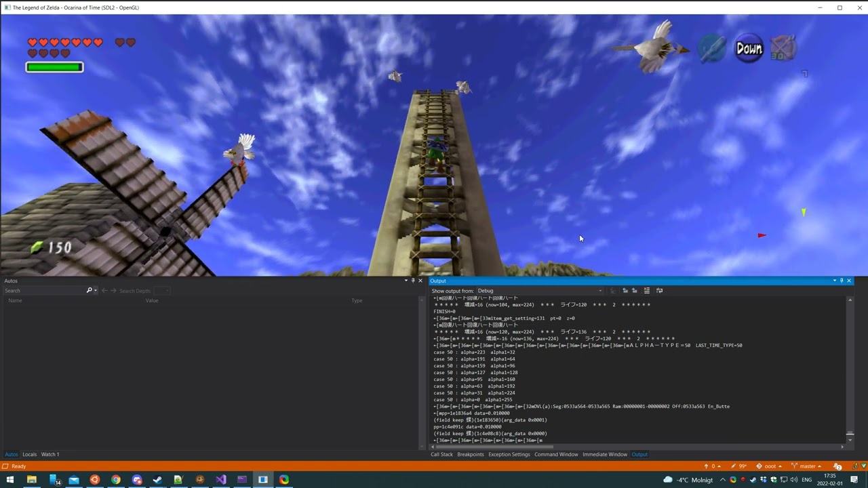The width and height of the screenshot is (868, 488).
Task: Click the search magnifier icon in Autos panel
Action: coord(89,290)
